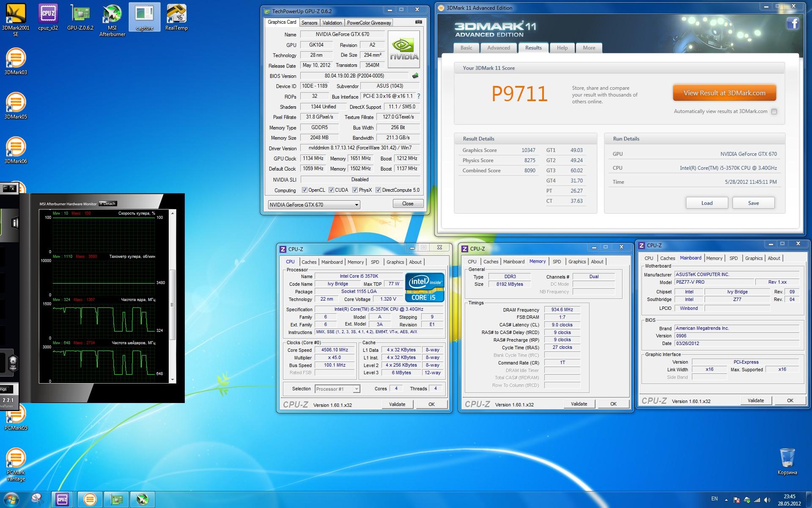Open SPD tab in the CPU-Z Memory window
The image size is (812, 508).
(557, 262)
